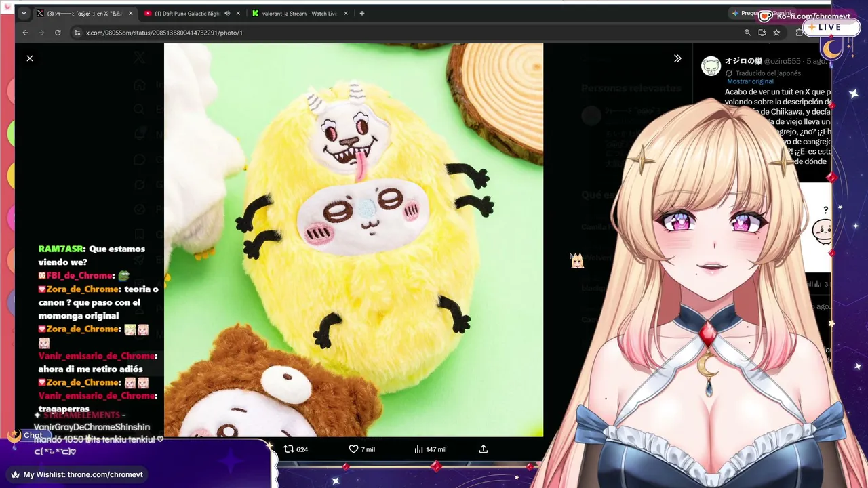Bookmark this page with the star icon
This screenshot has width=868, height=488.
point(776,33)
